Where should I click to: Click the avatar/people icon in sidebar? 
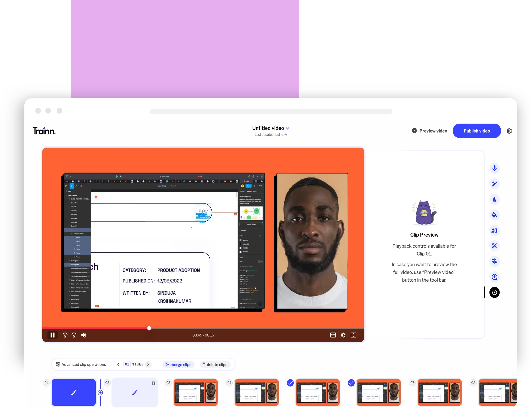pos(495,230)
